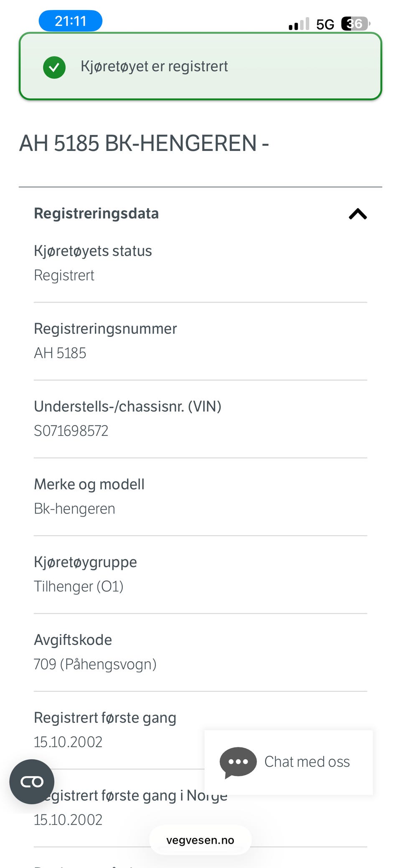Tap the 21:11 time indicator
Viewport: 401px width, 868px height.
(71, 21)
